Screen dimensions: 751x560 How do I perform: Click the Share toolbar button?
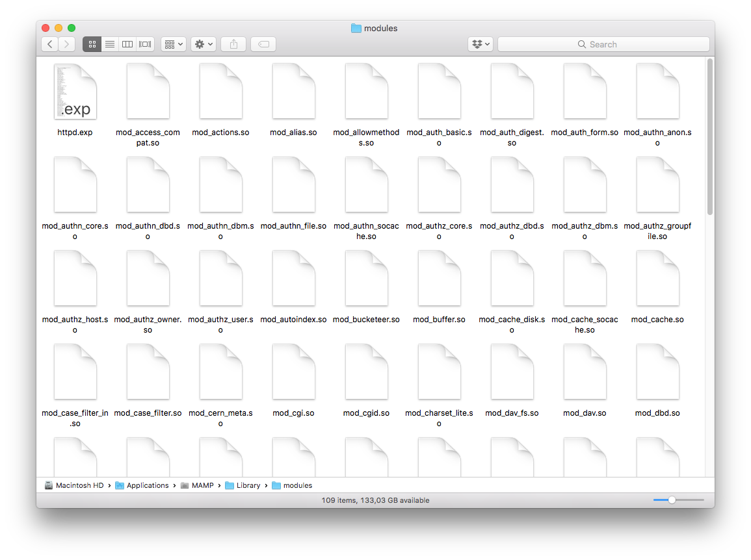pos(233,44)
